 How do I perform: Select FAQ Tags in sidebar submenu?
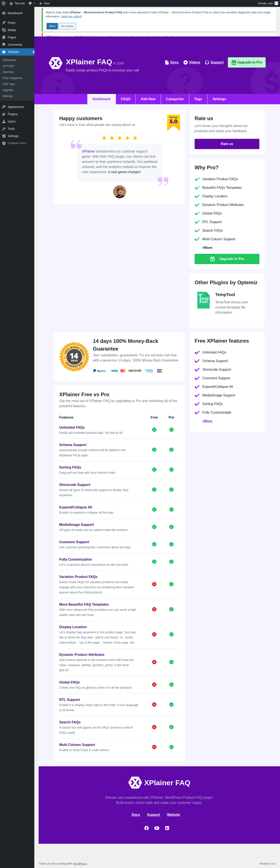9,84
